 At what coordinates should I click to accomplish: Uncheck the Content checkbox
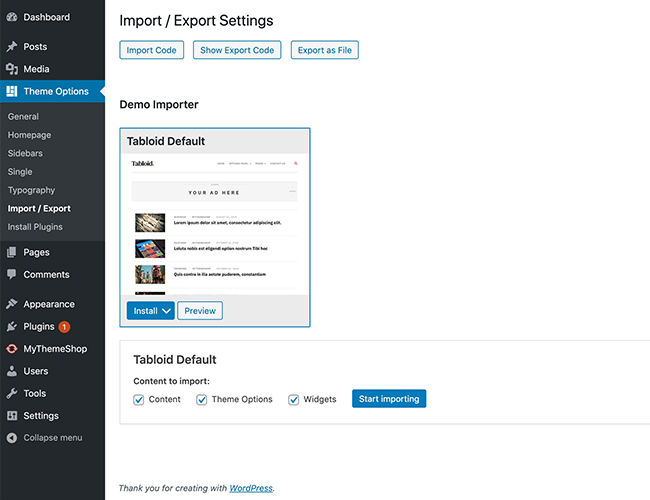point(138,400)
